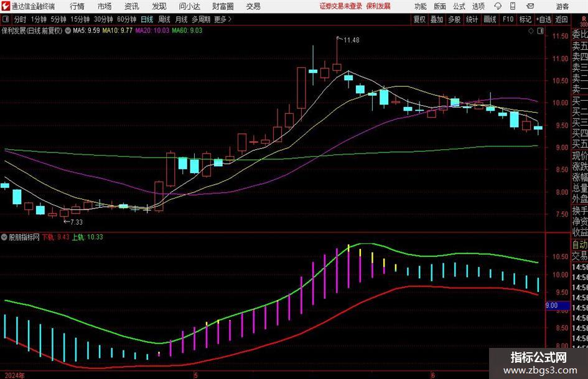Click the 画线 drawing toolbar button
The height and width of the screenshot is (379, 588).
[490, 19]
